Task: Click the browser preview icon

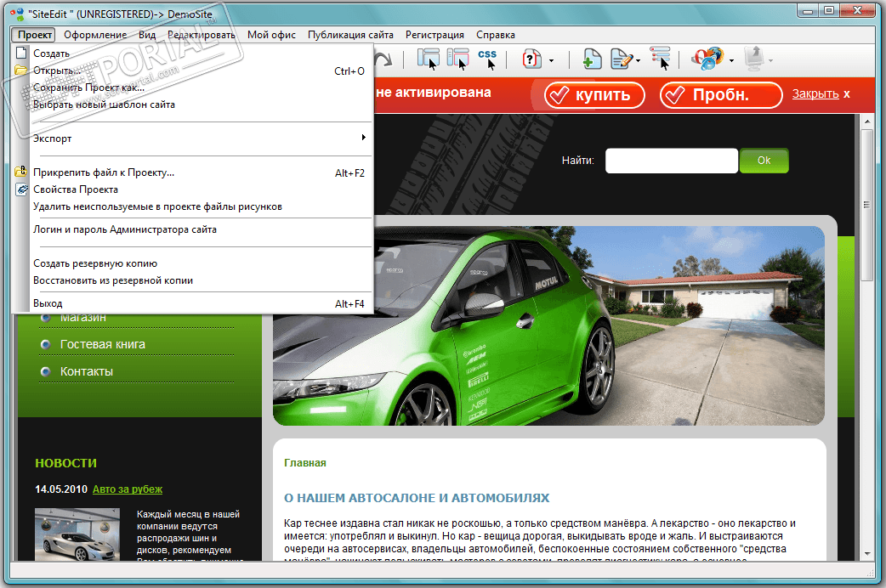Action: pos(707,59)
